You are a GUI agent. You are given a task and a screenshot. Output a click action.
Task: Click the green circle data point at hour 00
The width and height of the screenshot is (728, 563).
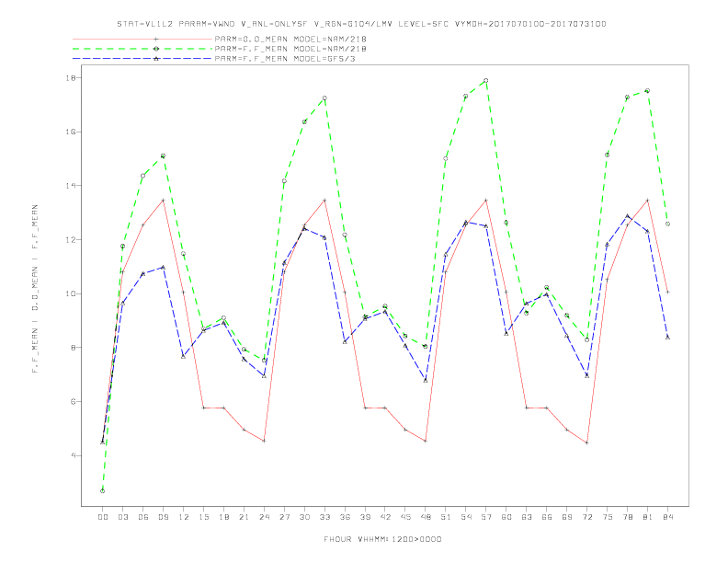pos(103,491)
